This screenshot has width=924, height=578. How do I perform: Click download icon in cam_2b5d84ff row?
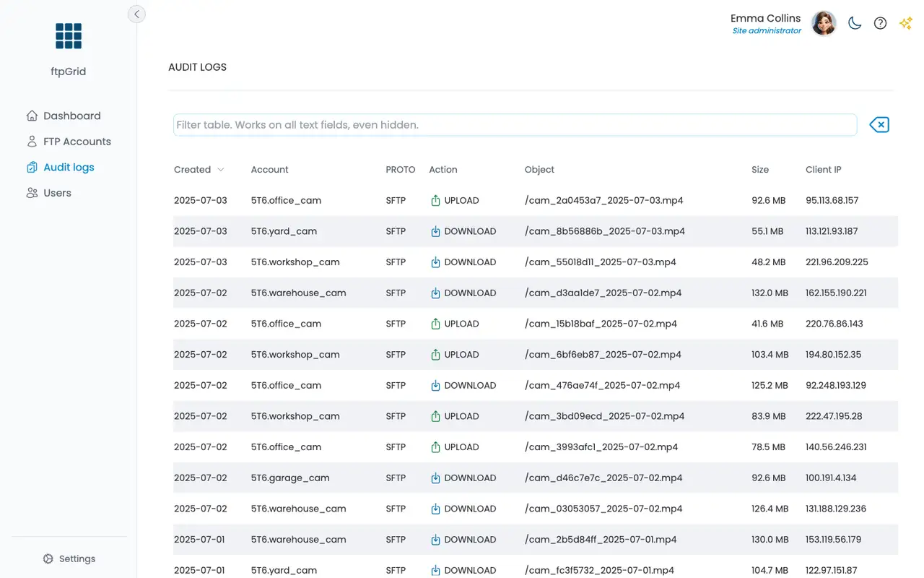(435, 540)
